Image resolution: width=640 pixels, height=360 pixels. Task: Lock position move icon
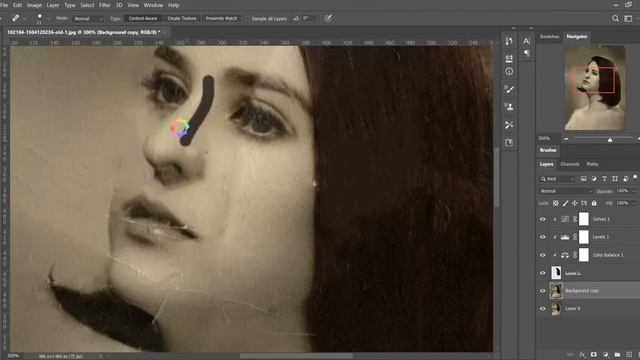(574, 203)
